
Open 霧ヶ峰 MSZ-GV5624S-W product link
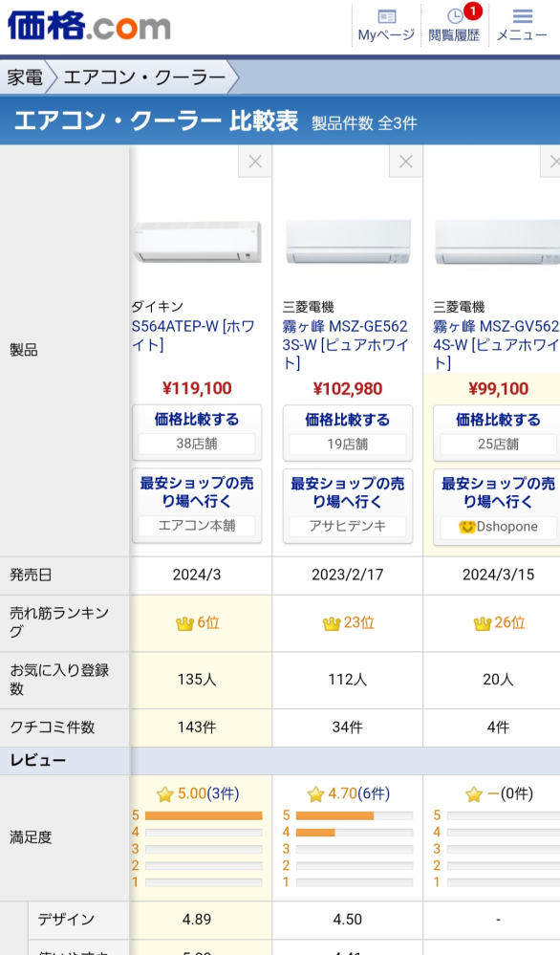point(495,344)
